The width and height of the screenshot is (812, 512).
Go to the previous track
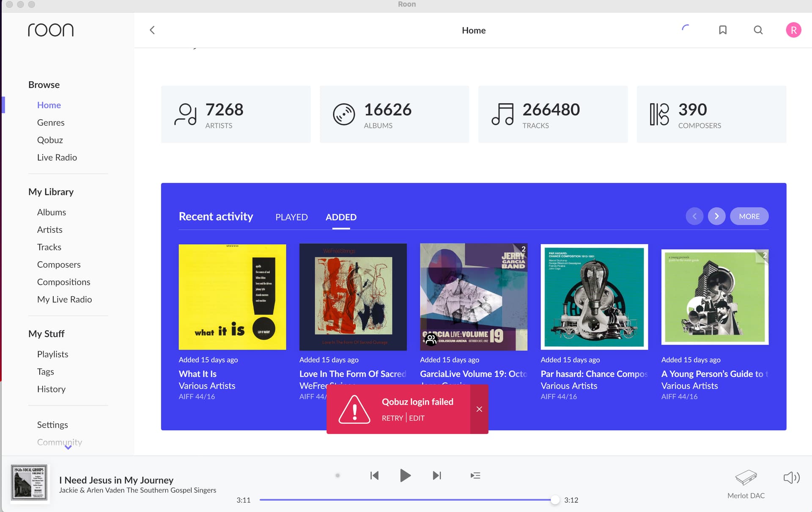click(x=374, y=476)
